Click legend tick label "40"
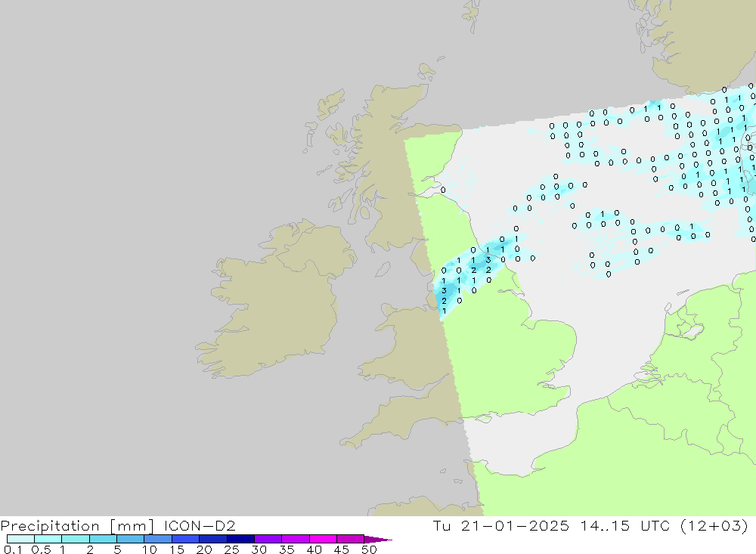Viewport: 756px width, 554px height. [314, 549]
